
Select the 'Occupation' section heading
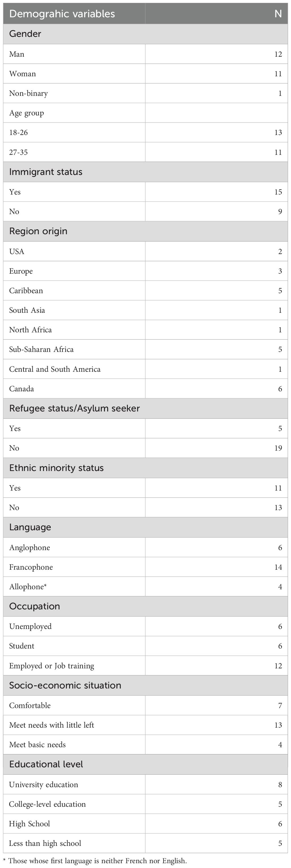pyautogui.click(x=34, y=606)
